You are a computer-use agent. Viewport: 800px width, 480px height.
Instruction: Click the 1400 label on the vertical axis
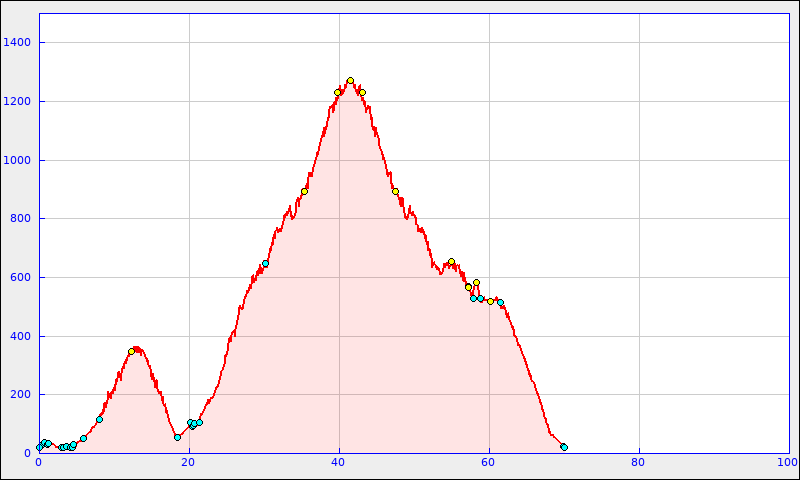(17, 42)
